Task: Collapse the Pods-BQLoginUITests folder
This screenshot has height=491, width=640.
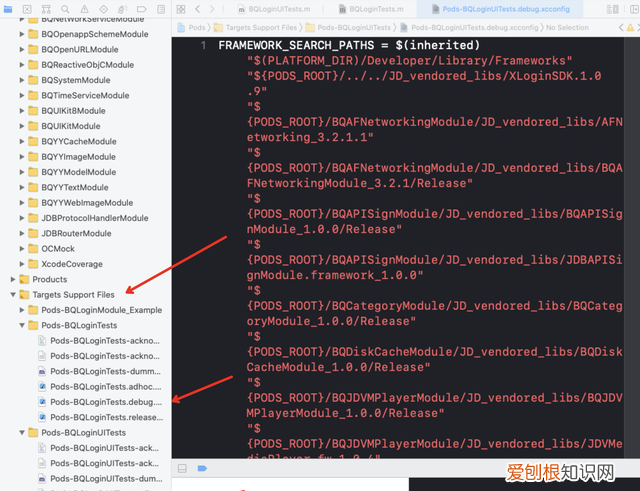Action: coord(22,432)
